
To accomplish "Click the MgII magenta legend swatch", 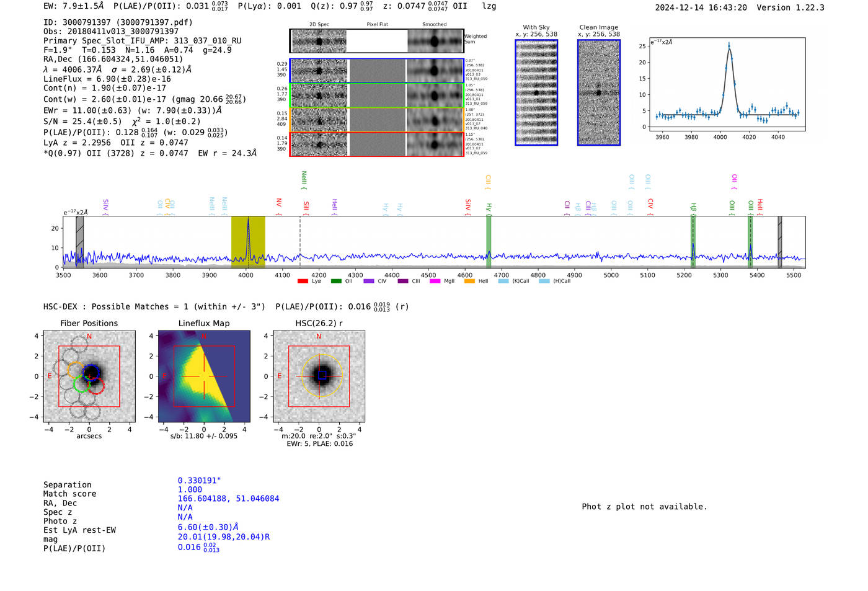I will point(435,281).
